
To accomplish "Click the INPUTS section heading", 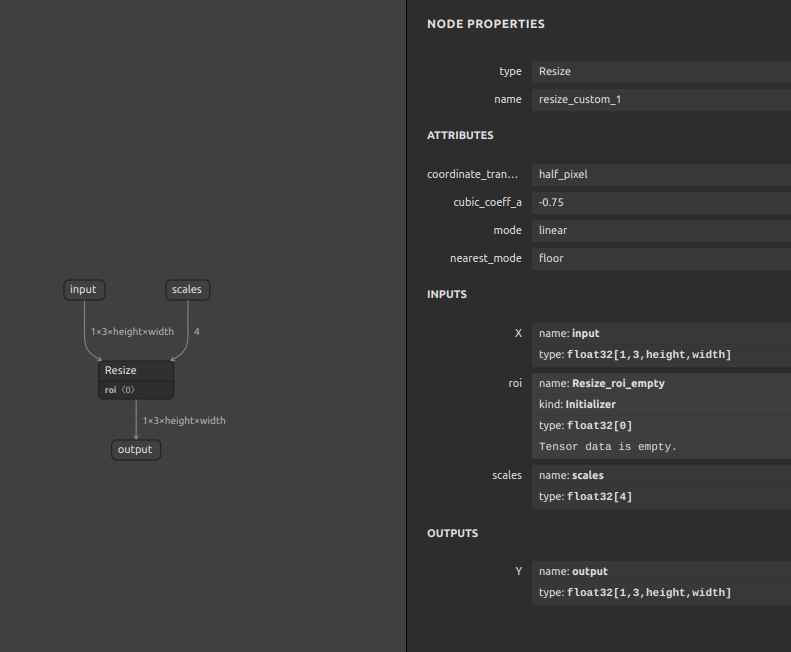I will (447, 294).
